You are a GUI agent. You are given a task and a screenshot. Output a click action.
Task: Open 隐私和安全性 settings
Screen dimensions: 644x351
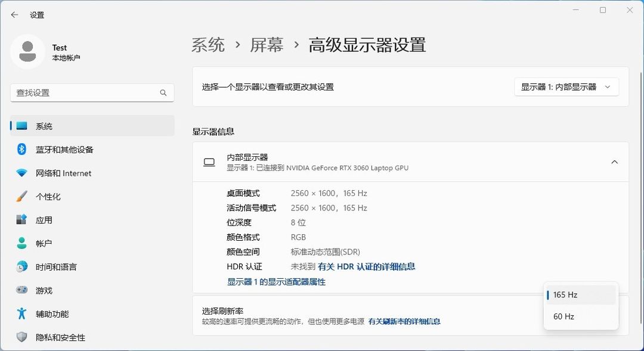click(92, 337)
